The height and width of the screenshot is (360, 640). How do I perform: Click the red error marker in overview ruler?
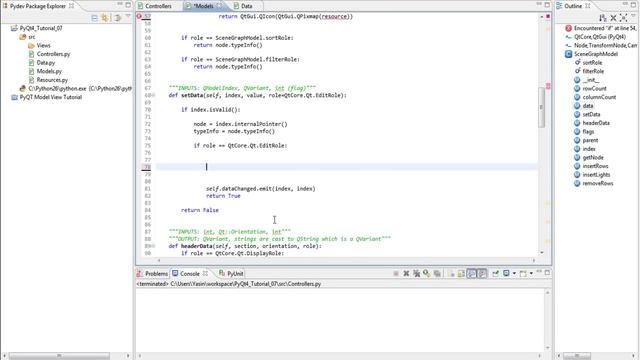coord(548,86)
